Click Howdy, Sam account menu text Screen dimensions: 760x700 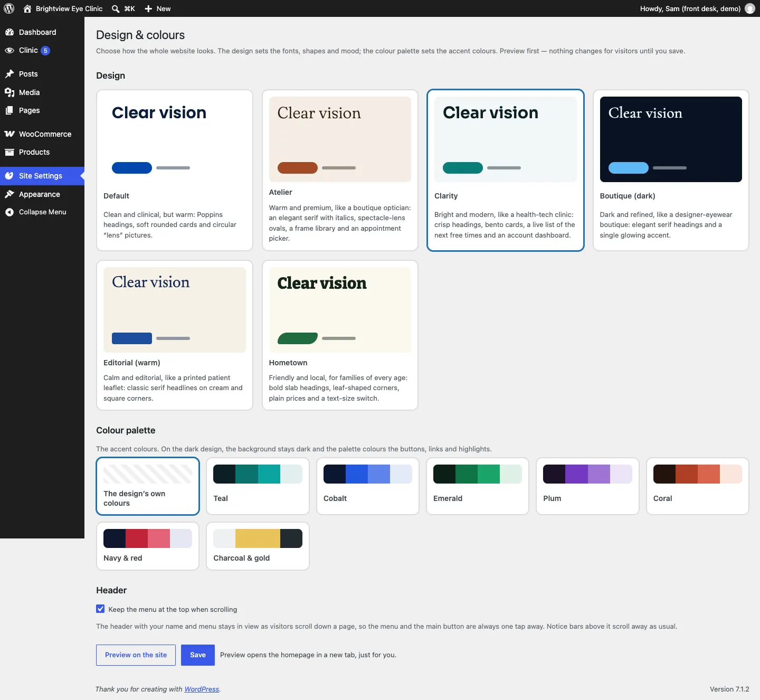tap(690, 8)
